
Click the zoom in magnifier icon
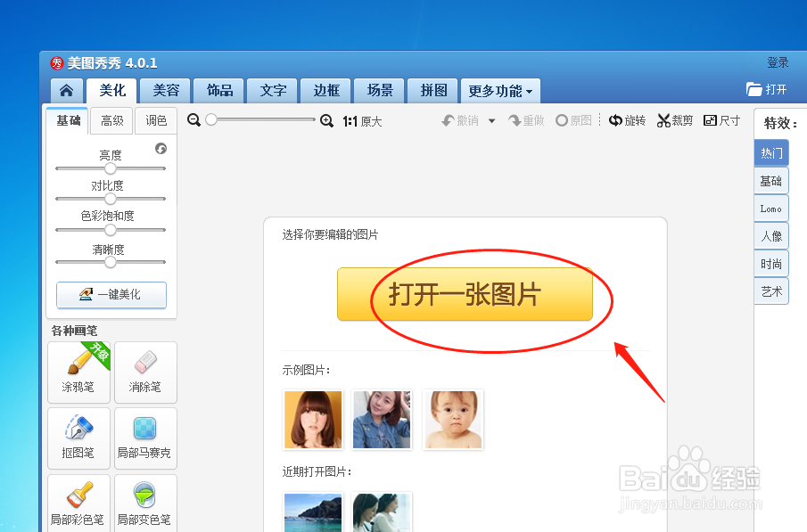coord(327,121)
